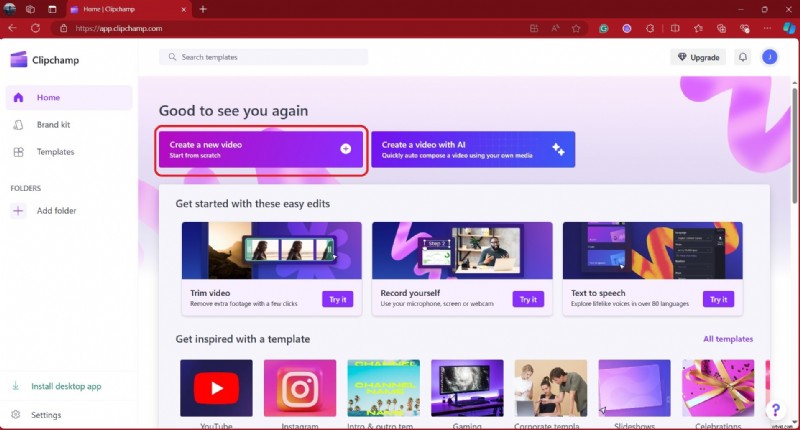Click the read aloud icon

tap(555, 29)
